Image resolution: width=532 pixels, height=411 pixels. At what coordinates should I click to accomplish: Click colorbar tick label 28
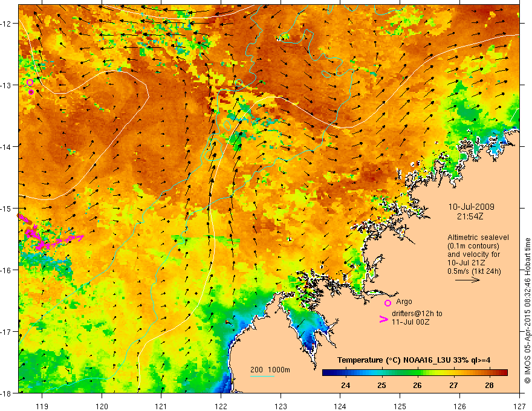point(489,386)
